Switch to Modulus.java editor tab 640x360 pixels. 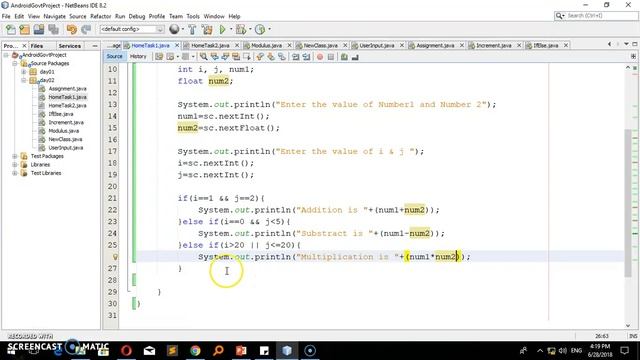pos(266,45)
